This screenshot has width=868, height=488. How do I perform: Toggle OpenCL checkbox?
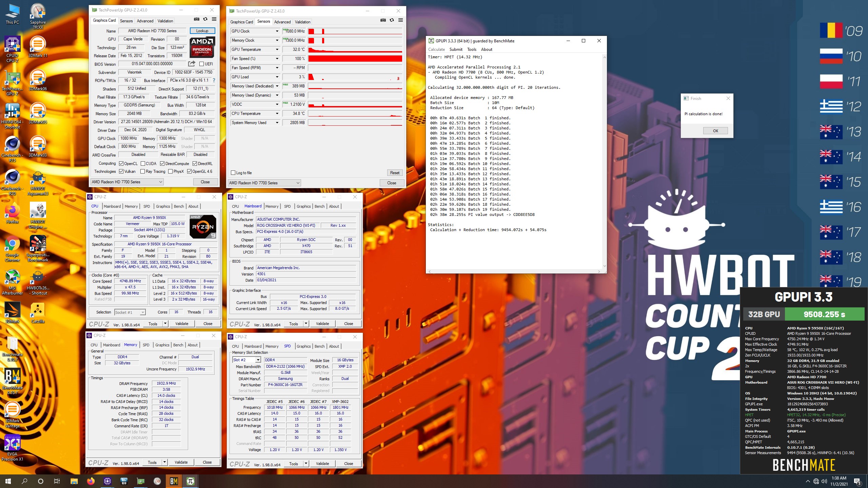(x=121, y=164)
